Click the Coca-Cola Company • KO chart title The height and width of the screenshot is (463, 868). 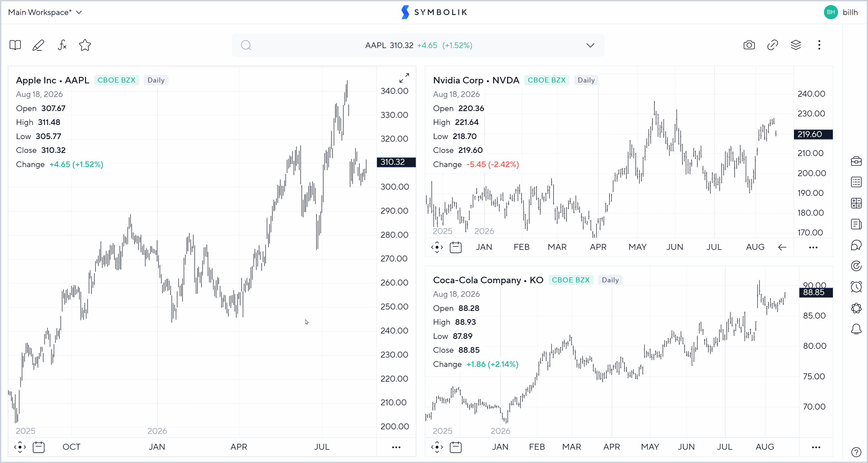pos(488,280)
